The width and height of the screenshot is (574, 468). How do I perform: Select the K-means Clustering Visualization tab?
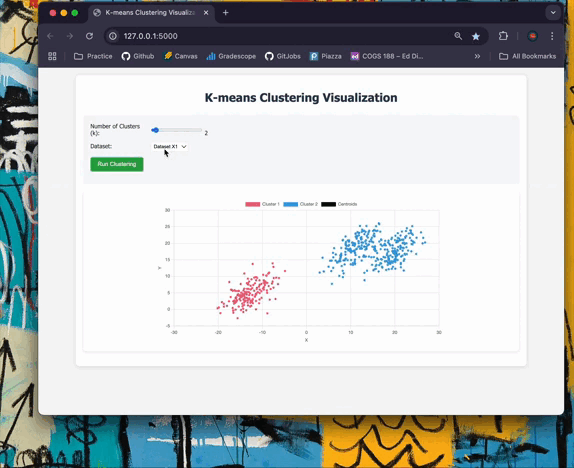(x=150, y=12)
